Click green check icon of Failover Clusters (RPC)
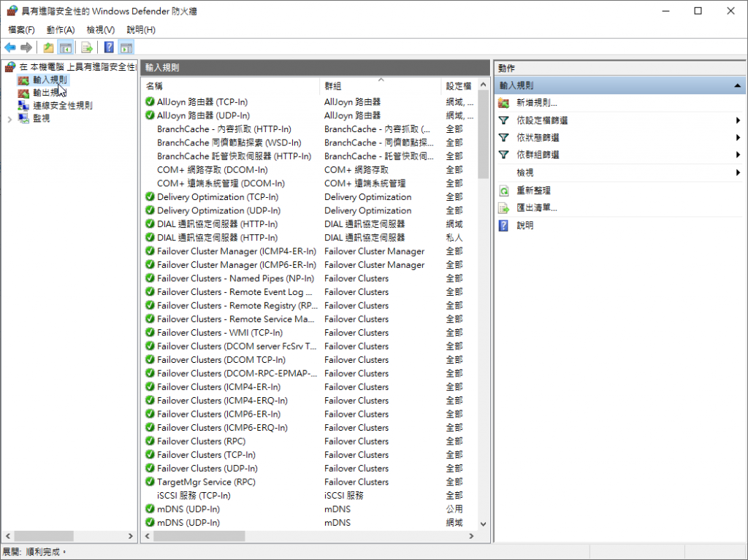 pos(150,441)
